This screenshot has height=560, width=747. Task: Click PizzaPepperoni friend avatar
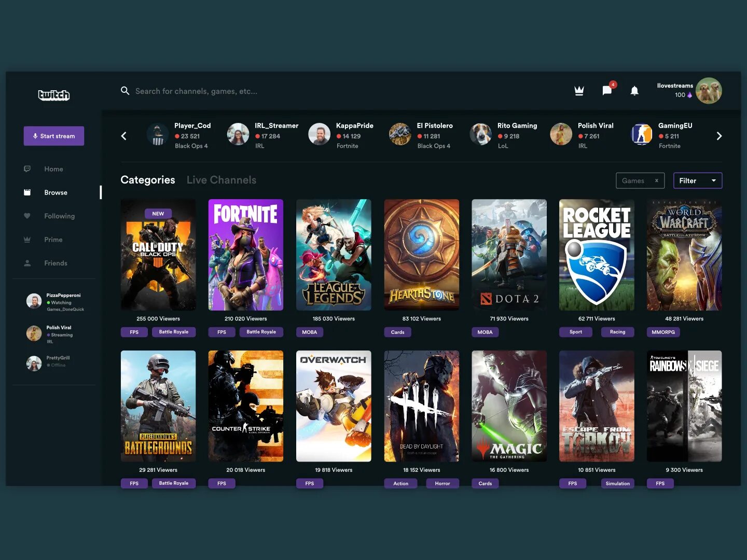(x=34, y=301)
